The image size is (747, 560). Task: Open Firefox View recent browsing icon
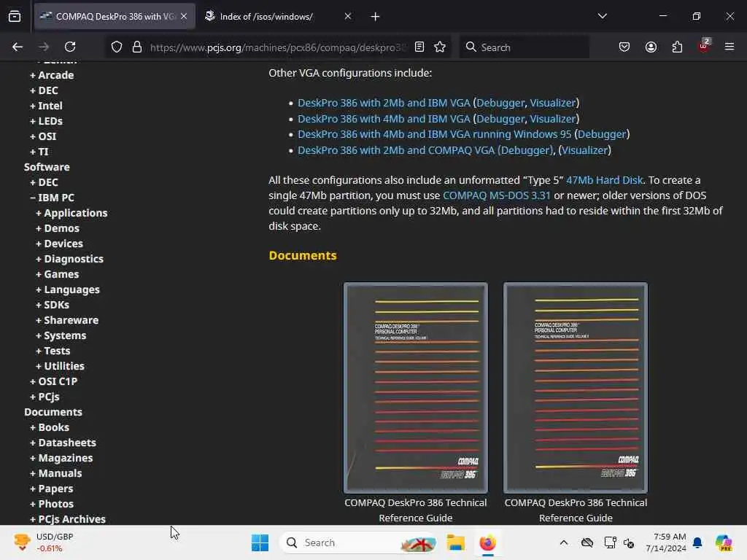[x=15, y=17]
